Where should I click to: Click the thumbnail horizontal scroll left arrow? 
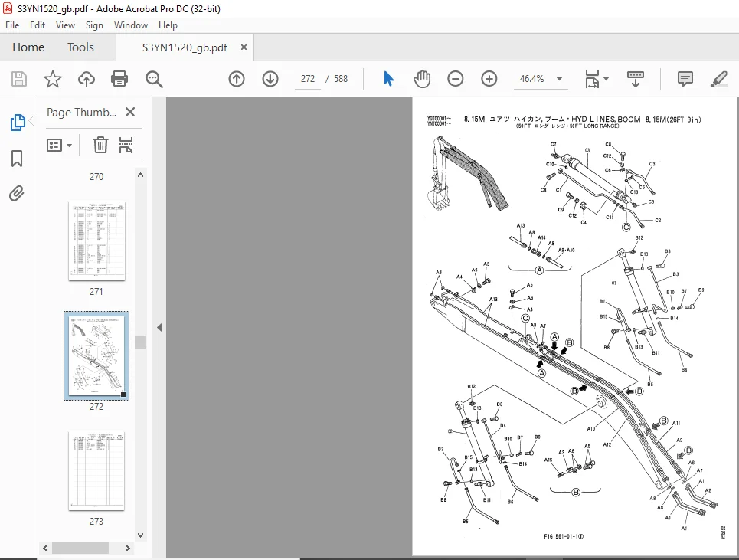45,548
